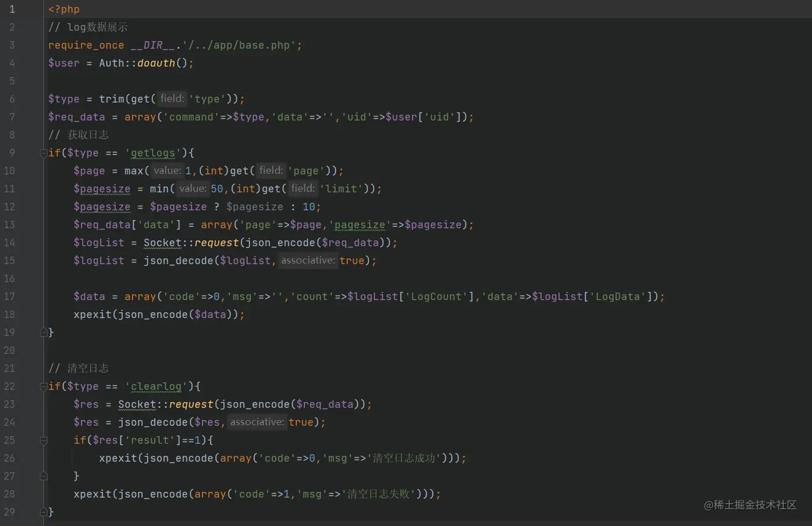Click the Socket class name on line 23
Viewport: 812px width, 526px height.
coord(137,404)
